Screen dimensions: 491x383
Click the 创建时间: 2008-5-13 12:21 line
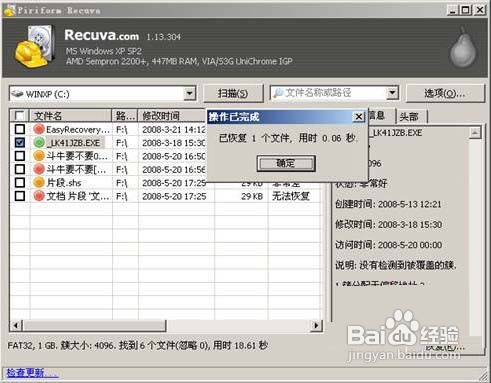(x=388, y=204)
